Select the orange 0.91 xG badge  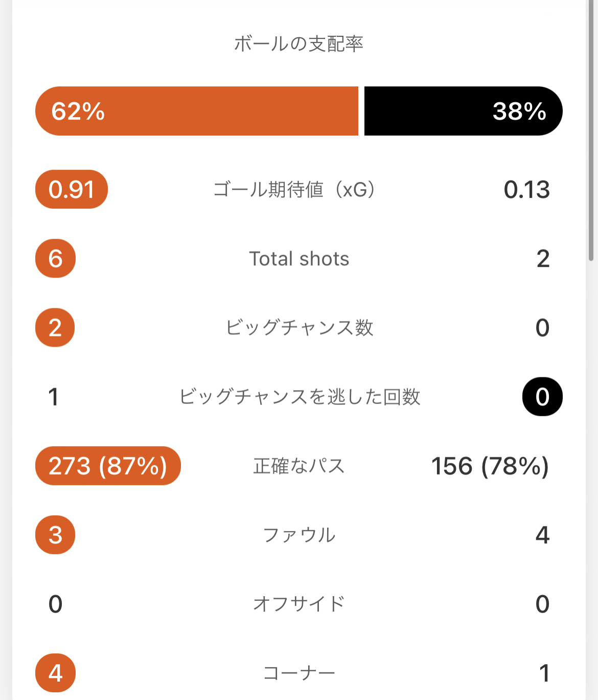tap(72, 189)
